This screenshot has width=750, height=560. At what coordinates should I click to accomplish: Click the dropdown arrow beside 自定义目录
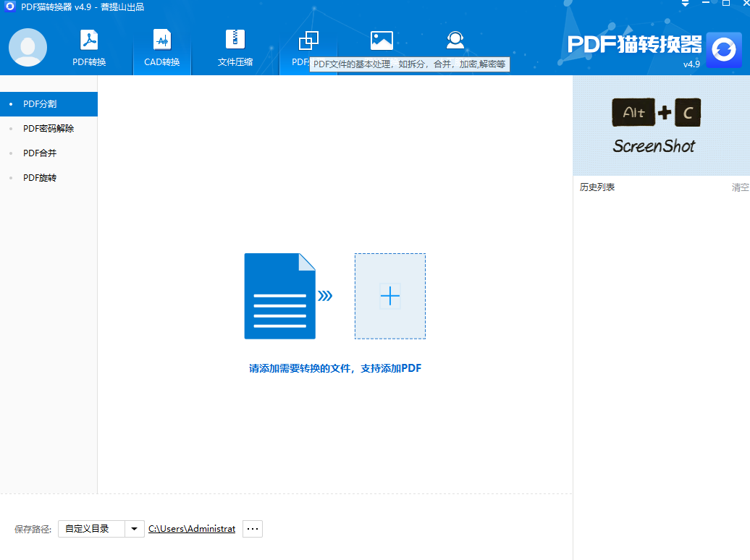[x=135, y=529]
